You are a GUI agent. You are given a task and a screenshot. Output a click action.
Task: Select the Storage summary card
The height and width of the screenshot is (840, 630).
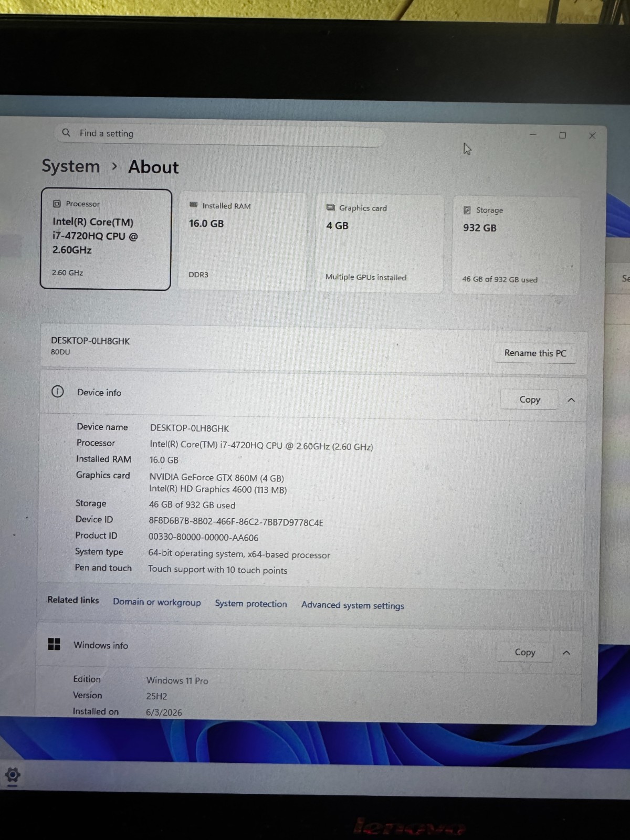click(516, 245)
